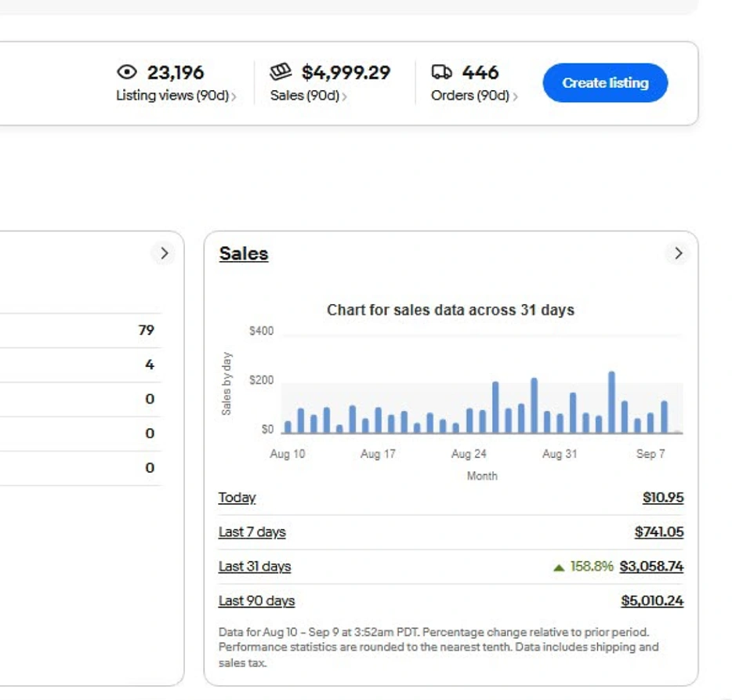Open Listing views (90d) details
The width and height of the screenshot is (732, 700).
(x=176, y=96)
